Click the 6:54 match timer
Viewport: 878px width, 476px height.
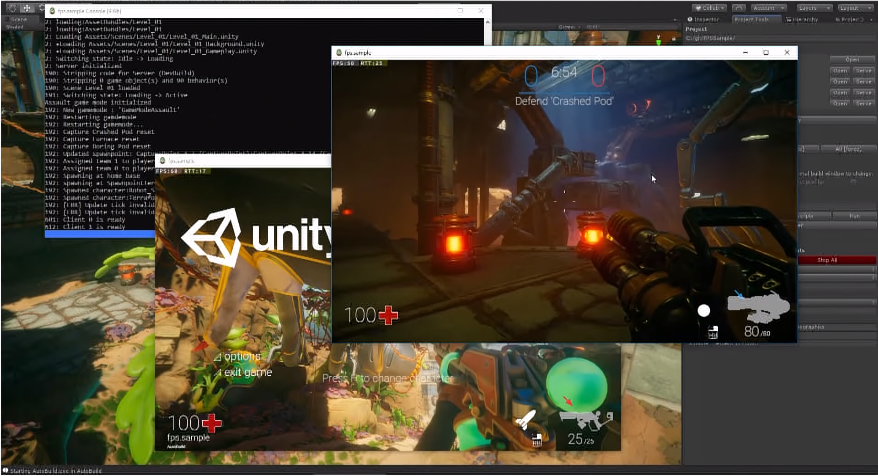pos(564,72)
